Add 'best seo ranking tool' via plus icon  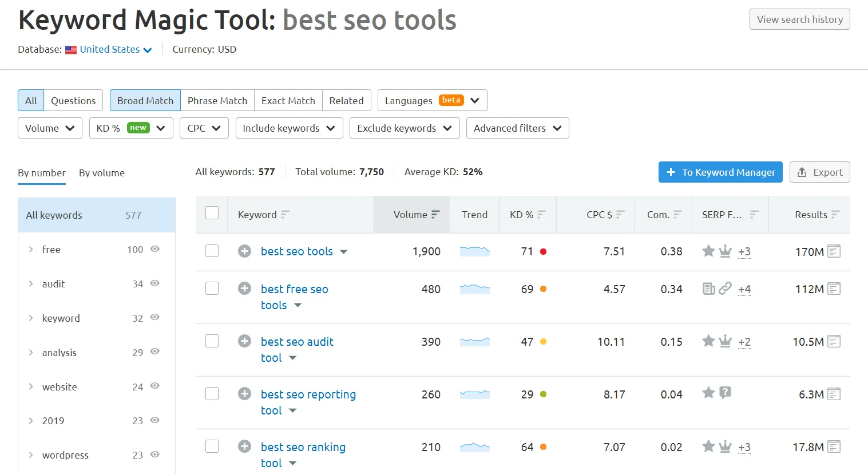tap(244, 447)
